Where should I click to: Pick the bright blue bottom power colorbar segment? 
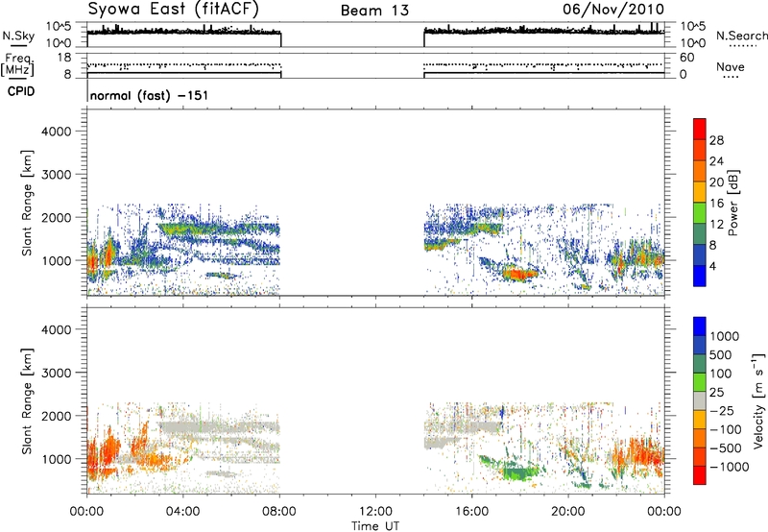point(700,276)
